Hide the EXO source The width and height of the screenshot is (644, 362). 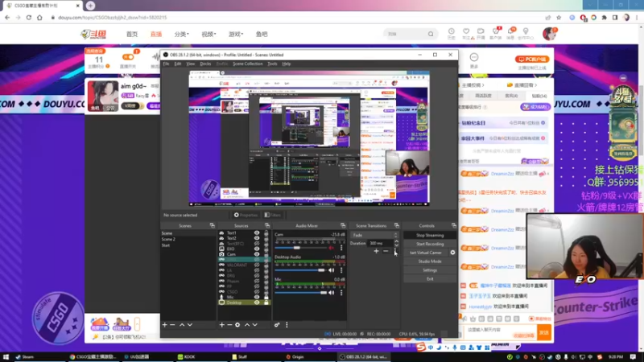point(257,249)
